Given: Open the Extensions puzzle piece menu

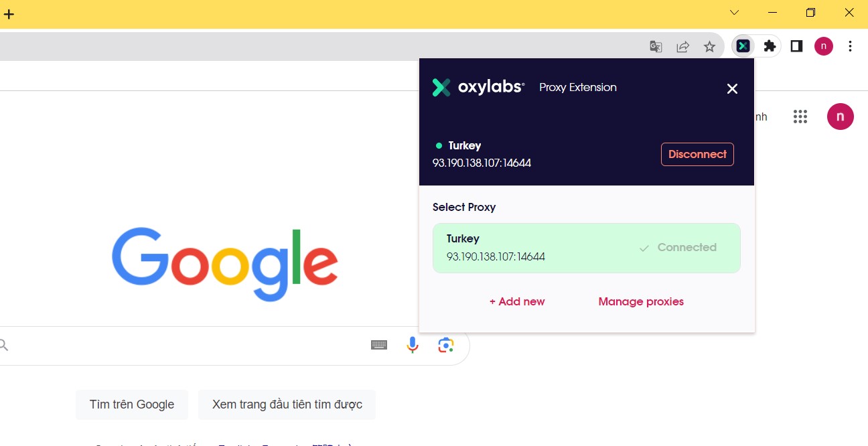Looking at the screenshot, I should 770,46.
